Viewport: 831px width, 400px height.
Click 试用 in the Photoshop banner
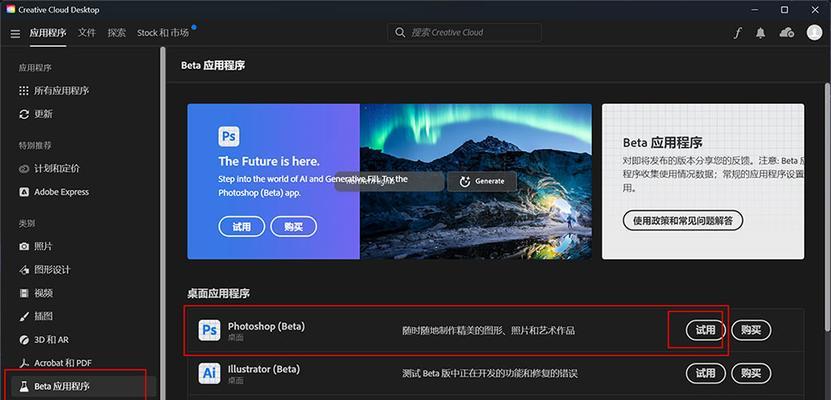(242, 227)
